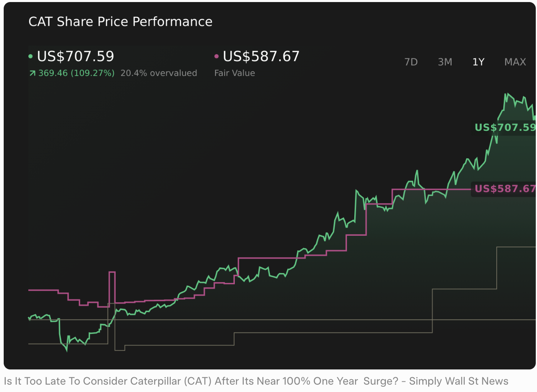Click the "Fair Value" label text
The width and height of the screenshot is (537, 392).
[234, 73]
